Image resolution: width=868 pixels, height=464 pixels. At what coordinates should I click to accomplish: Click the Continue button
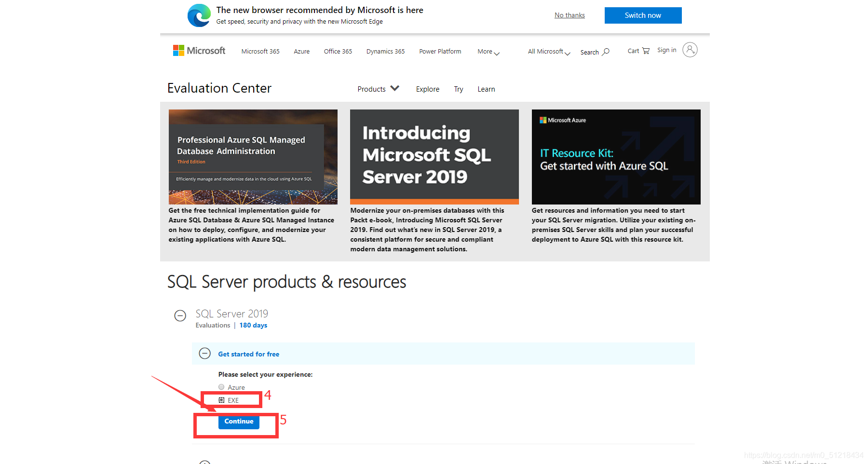(239, 421)
